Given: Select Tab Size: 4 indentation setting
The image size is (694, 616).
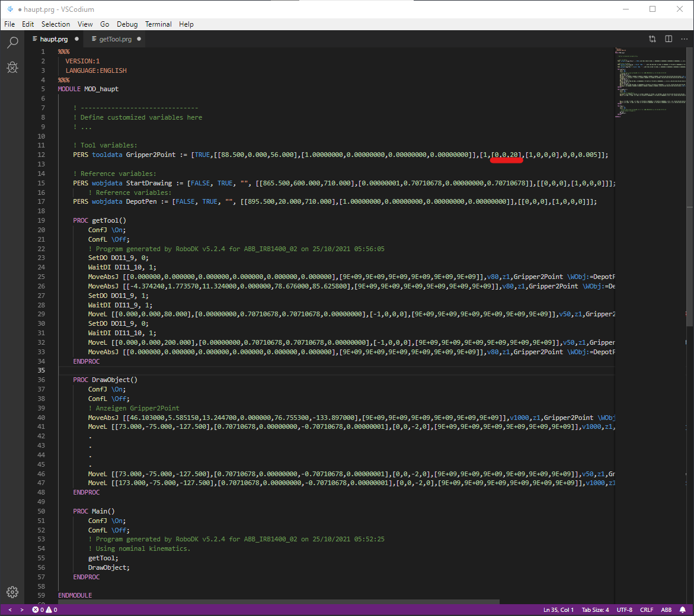Looking at the screenshot, I should click(595, 610).
